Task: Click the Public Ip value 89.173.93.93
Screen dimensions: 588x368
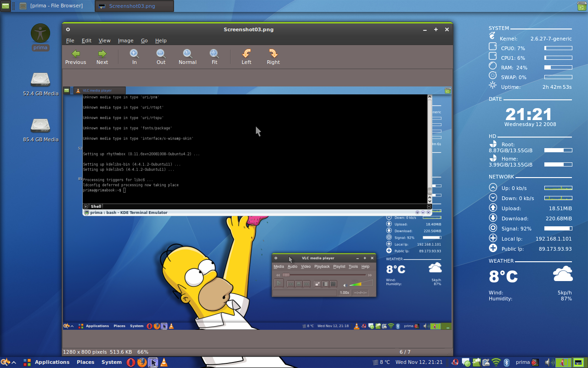Action: pos(555,249)
